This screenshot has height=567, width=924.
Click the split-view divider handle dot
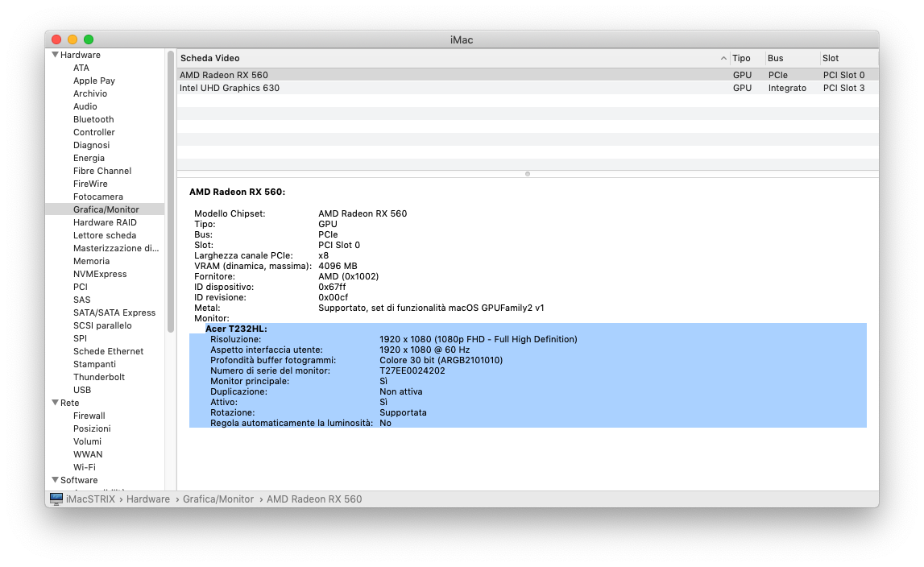(528, 174)
